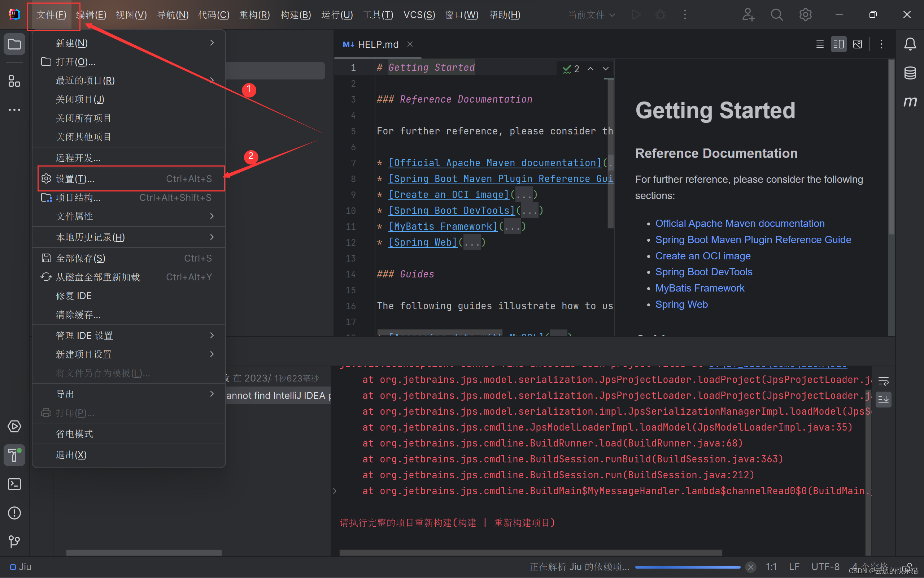Click UTF-8 encoding in status bar

tap(825, 566)
